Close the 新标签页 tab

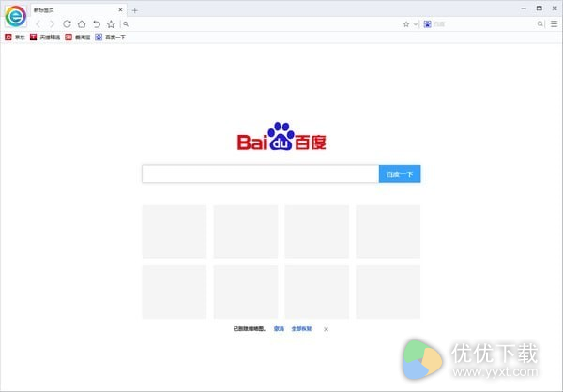click(x=121, y=10)
